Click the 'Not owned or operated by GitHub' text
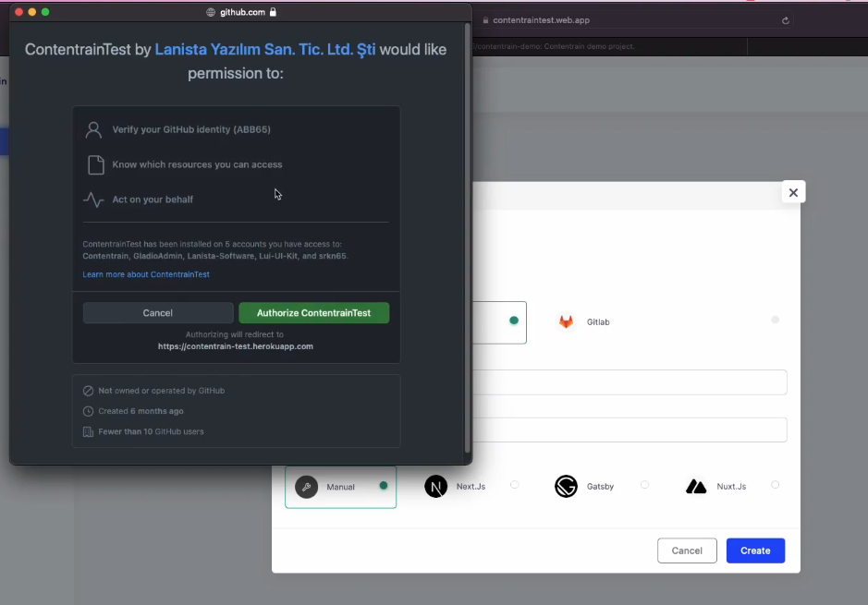The height and width of the screenshot is (605, 868). point(162,391)
